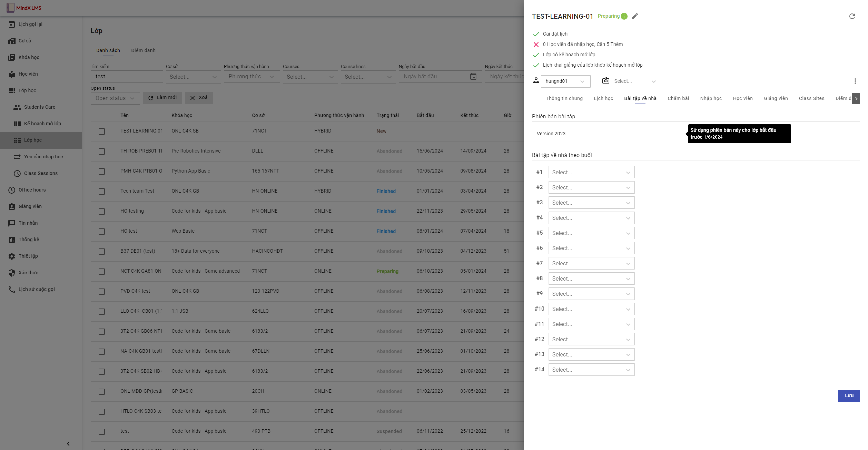Open Lịch sử cuộc gọi in sidebar

point(36,289)
